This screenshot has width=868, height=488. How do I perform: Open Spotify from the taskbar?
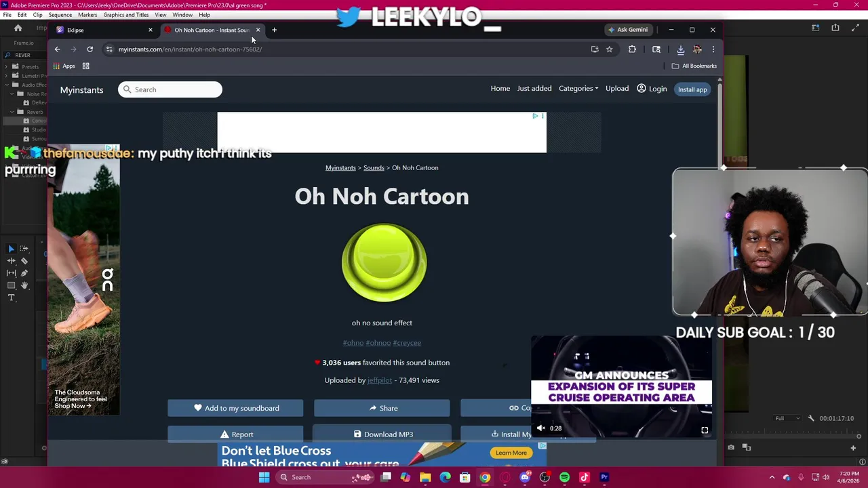click(564, 477)
